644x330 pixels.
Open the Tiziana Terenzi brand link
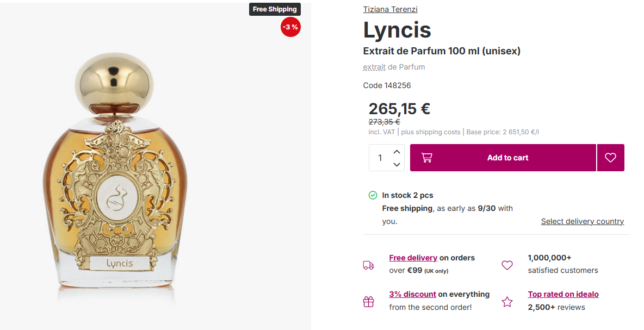pos(390,9)
